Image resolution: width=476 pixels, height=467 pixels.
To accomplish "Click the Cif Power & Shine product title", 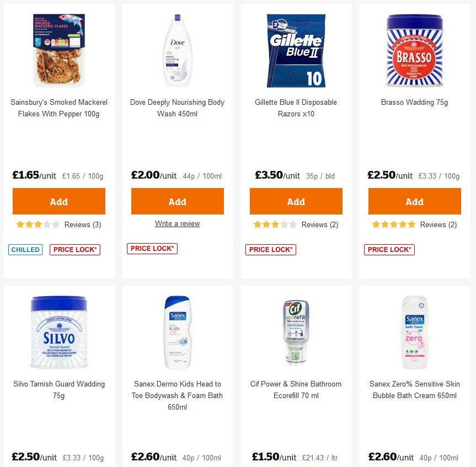I will click(296, 390).
